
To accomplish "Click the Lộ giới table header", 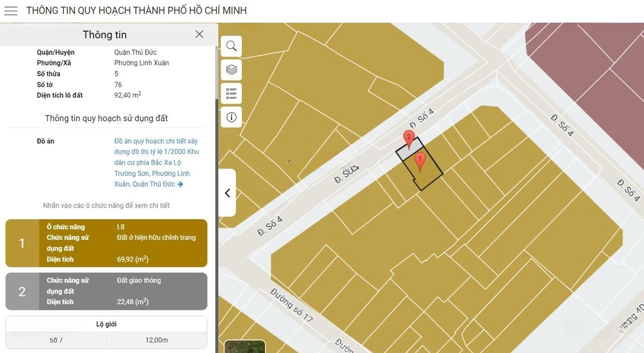I will 106,324.
